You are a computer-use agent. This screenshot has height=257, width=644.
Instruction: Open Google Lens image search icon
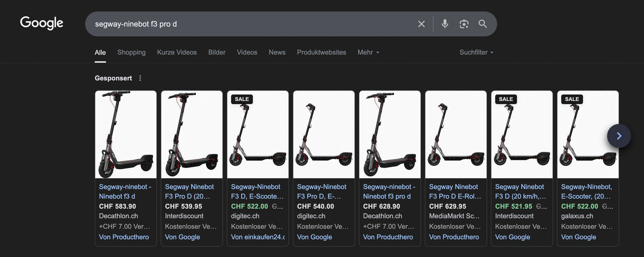(x=464, y=24)
